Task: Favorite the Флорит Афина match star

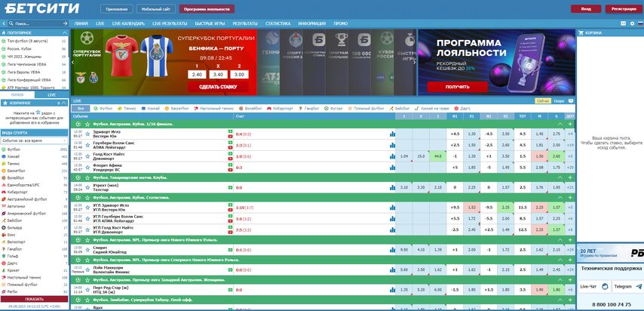Action: click(87, 168)
